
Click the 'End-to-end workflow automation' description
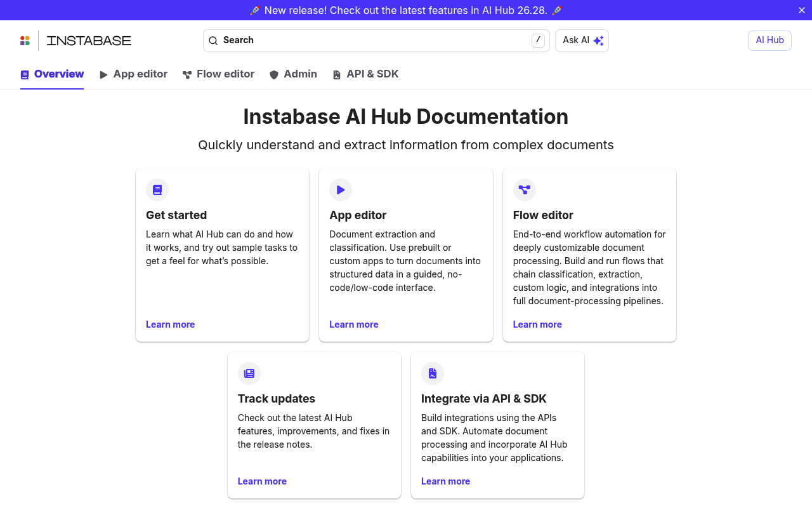(589, 267)
